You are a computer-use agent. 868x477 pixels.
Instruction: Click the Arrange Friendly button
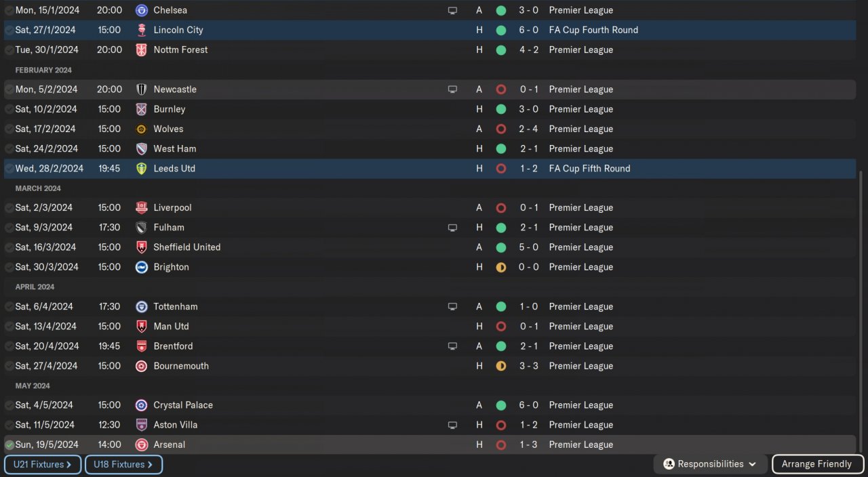(817, 464)
